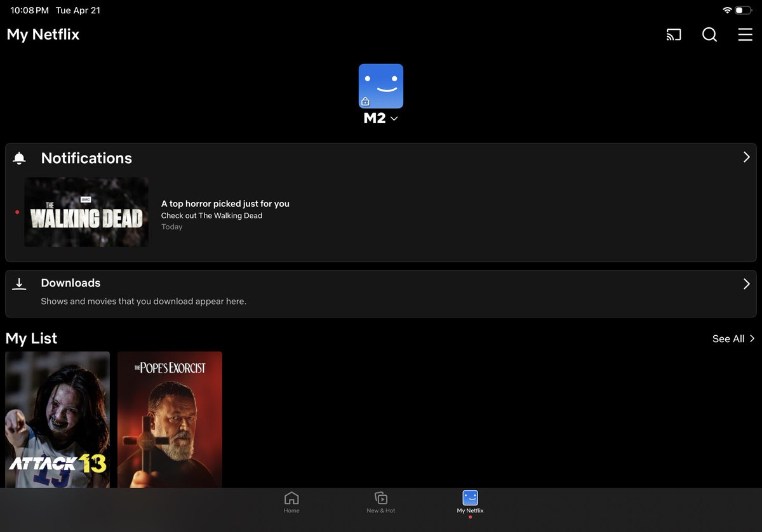Open Downloads via its right chevron

click(746, 284)
